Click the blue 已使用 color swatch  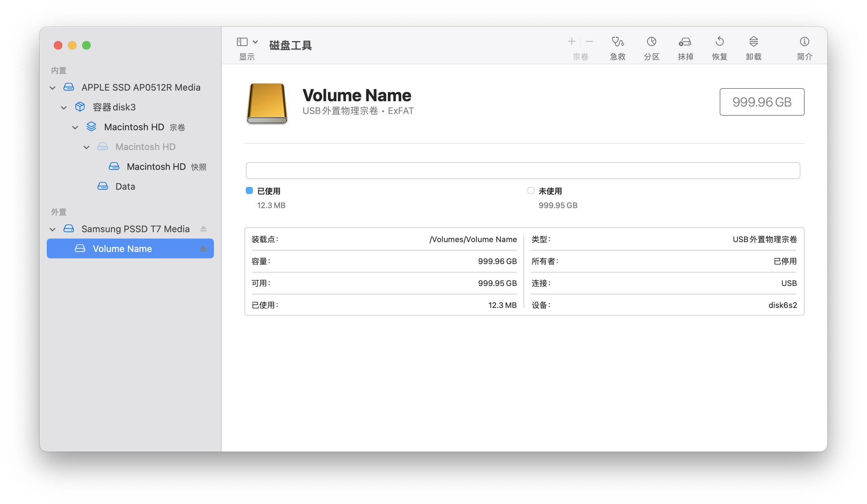(249, 191)
